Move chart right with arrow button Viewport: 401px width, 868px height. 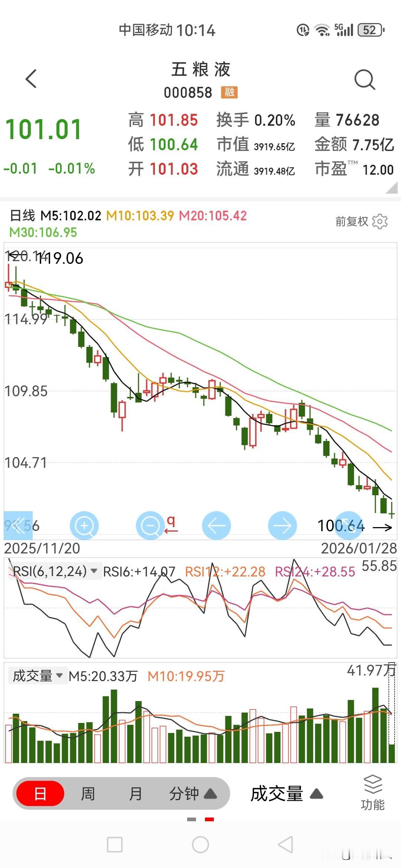pos(282,525)
